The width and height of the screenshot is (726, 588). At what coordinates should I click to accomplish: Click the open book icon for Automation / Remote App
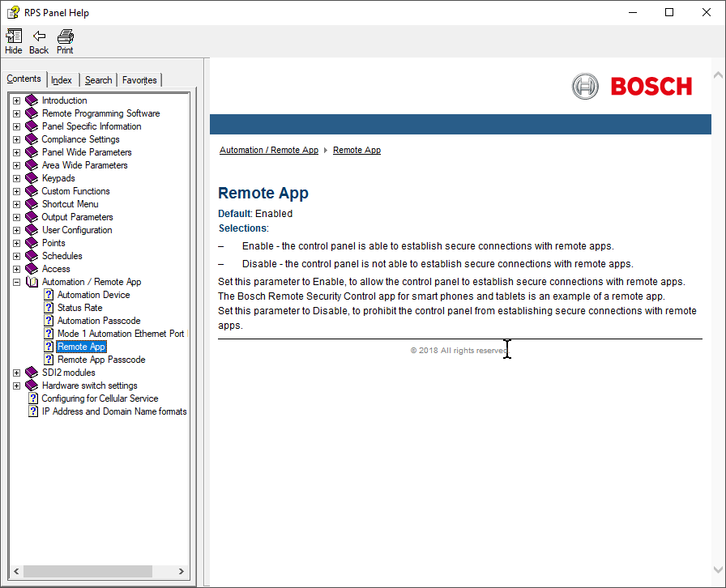pos(32,282)
